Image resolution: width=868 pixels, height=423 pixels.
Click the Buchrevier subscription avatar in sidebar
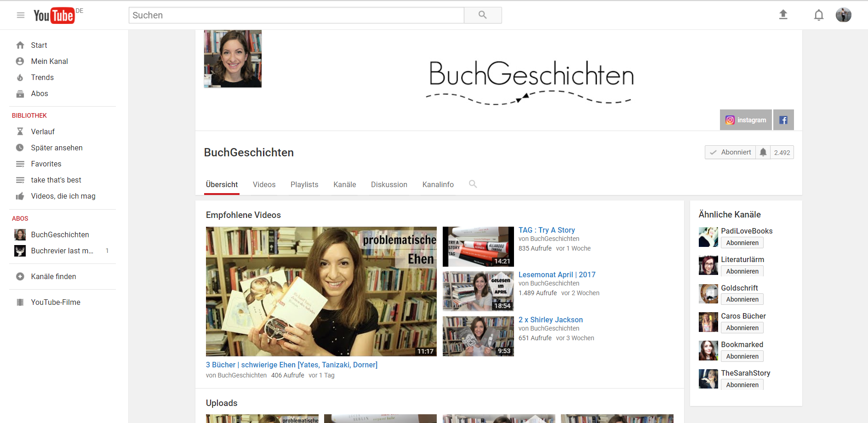click(x=20, y=251)
